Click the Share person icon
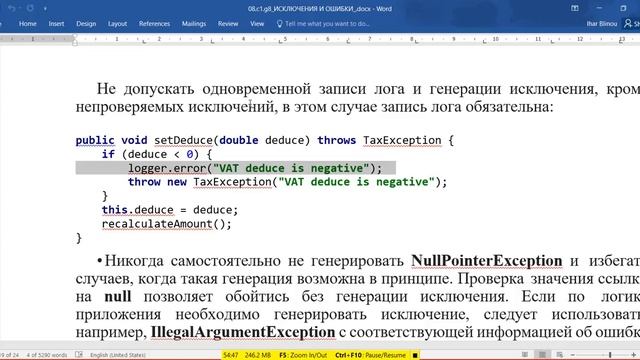The height and width of the screenshot is (360, 640). 628,24
